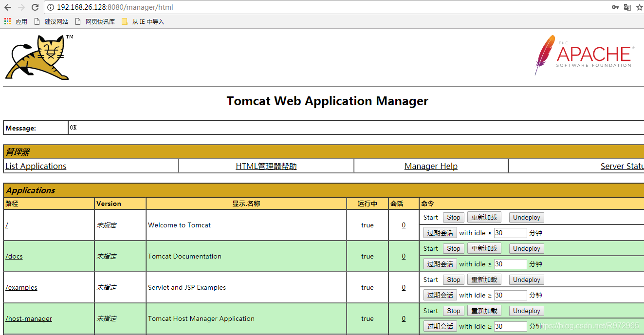Click 过期会话 for the /host-manager row
This screenshot has width=644, height=335.
coord(440,326)
